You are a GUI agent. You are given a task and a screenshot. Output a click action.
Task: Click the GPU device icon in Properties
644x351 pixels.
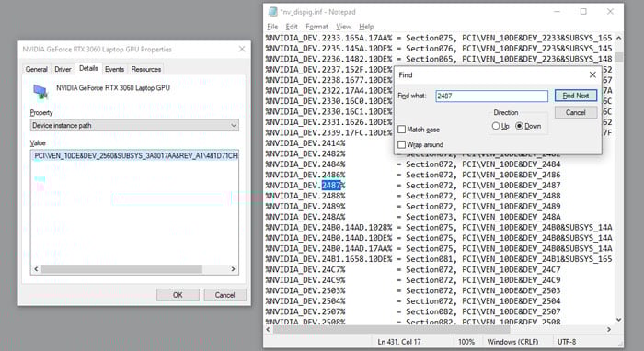click(x=40, y=91)
